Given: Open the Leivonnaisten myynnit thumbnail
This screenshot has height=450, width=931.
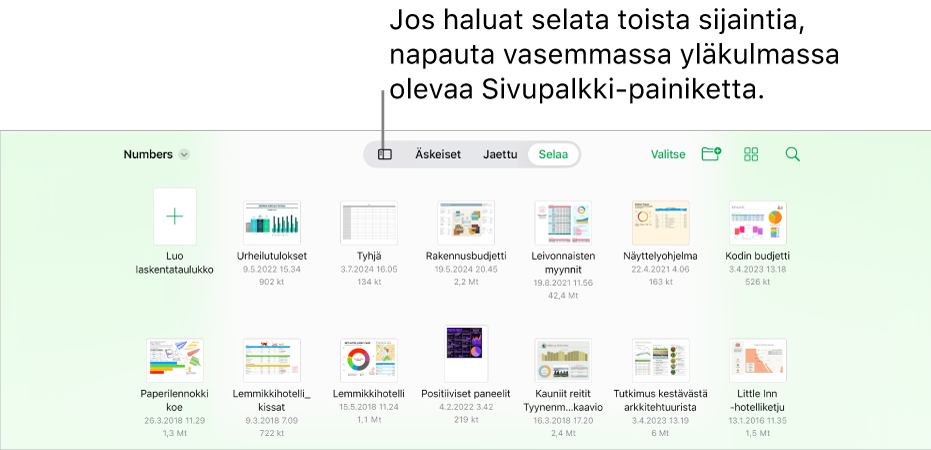Looking at the screenshot, I should coord(563,223).
